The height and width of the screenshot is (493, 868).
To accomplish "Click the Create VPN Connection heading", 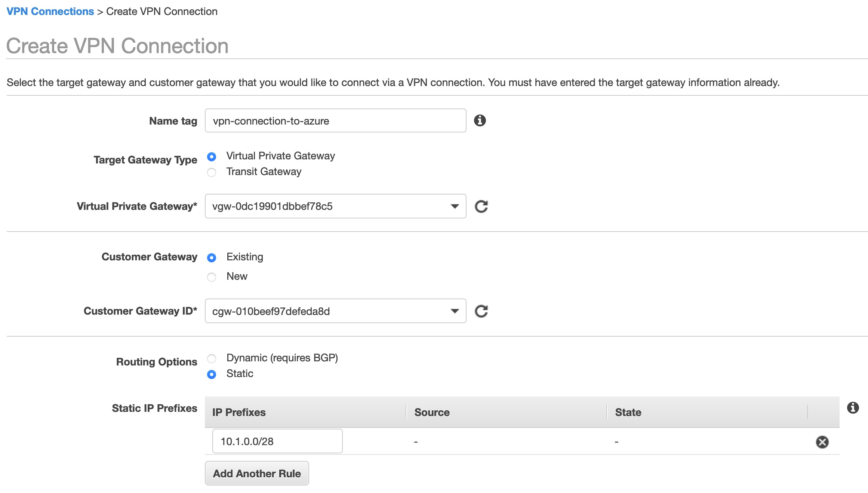I will 117,46.
